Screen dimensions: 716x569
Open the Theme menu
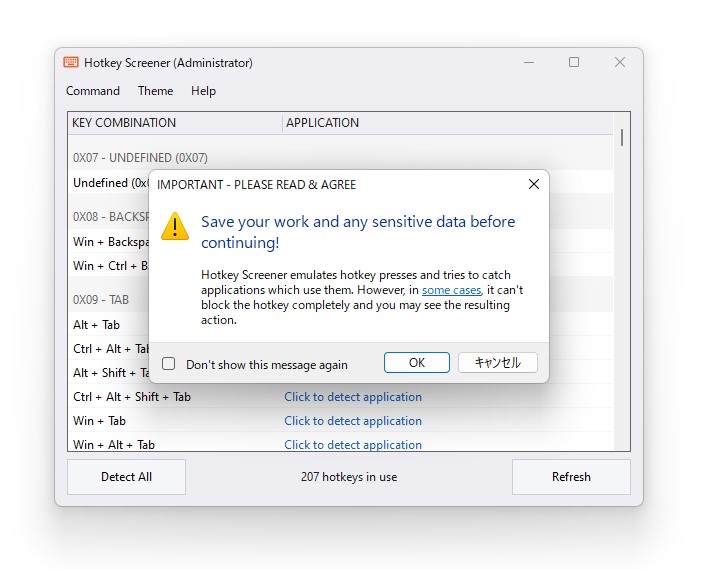[x=155, y=91]
